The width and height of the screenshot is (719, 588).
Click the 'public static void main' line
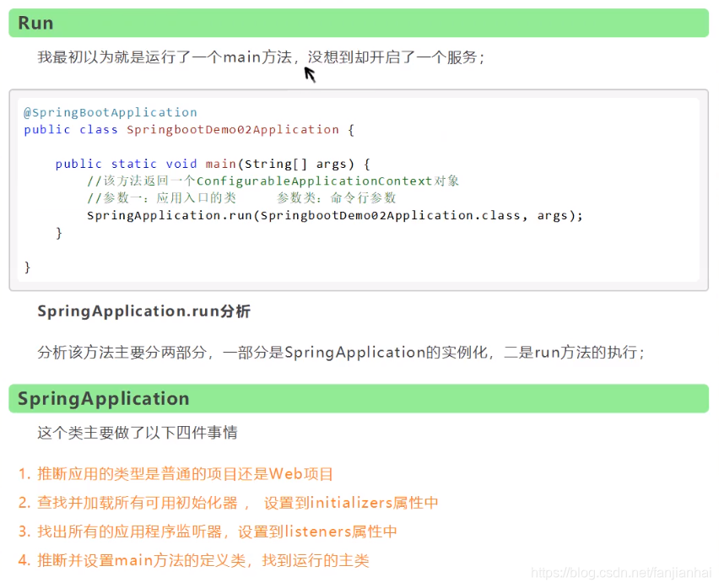[x=213, y=164]
